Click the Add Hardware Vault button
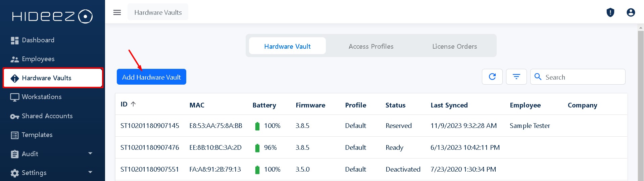The height and width of the screenshot is (181, 644). (x=151, y=77)
